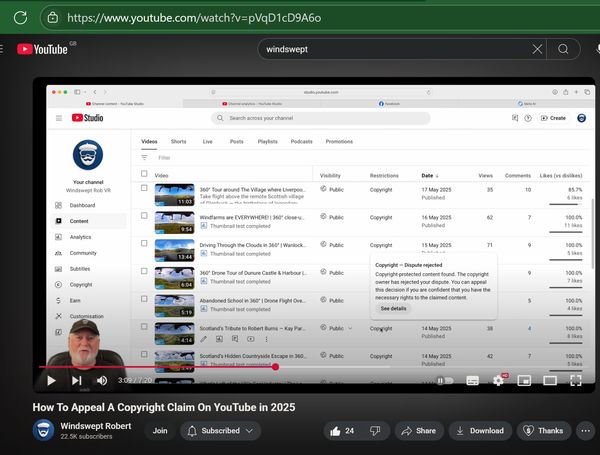Select the Promotions tab
600x455 pixels.
tap(339, 141)
